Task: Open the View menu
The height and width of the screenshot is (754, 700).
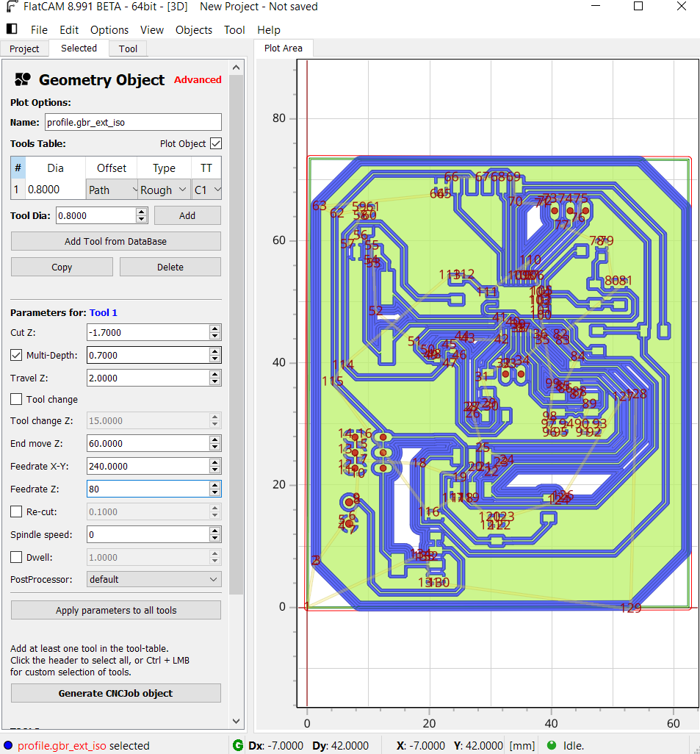Action: 152,30
